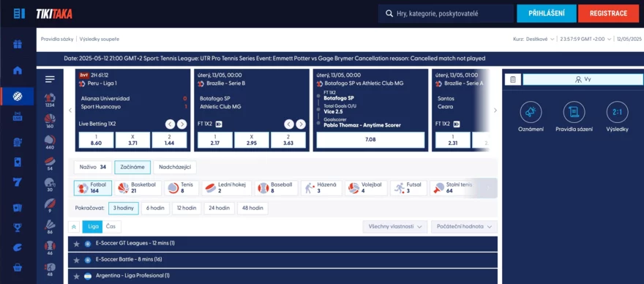Switch to the Naživo tab
644x284 pixels.
tap(93, 168)
